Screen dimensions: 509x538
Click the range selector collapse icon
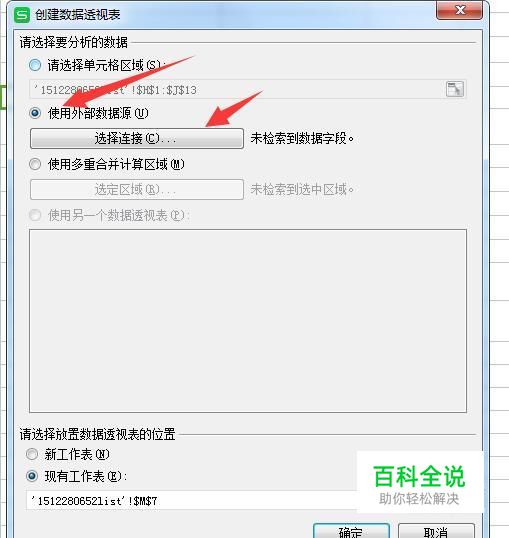[x=454, y=89]
